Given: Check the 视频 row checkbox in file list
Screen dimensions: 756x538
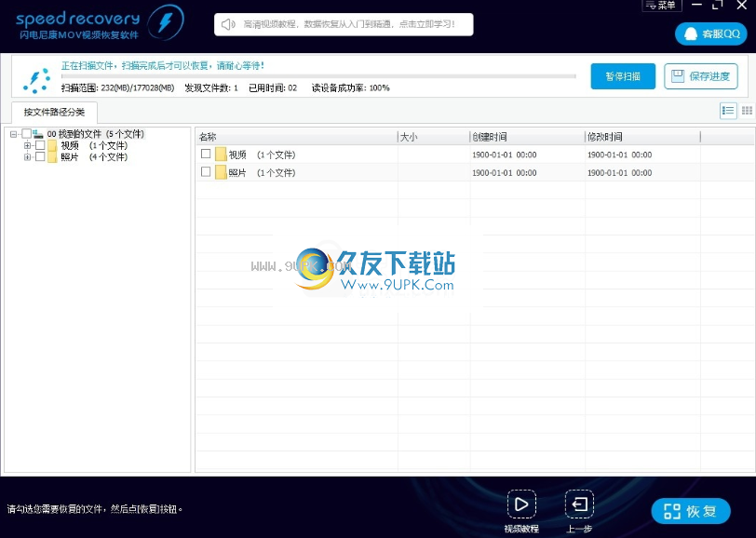Looking at the screenshot, I should point(206,154).
